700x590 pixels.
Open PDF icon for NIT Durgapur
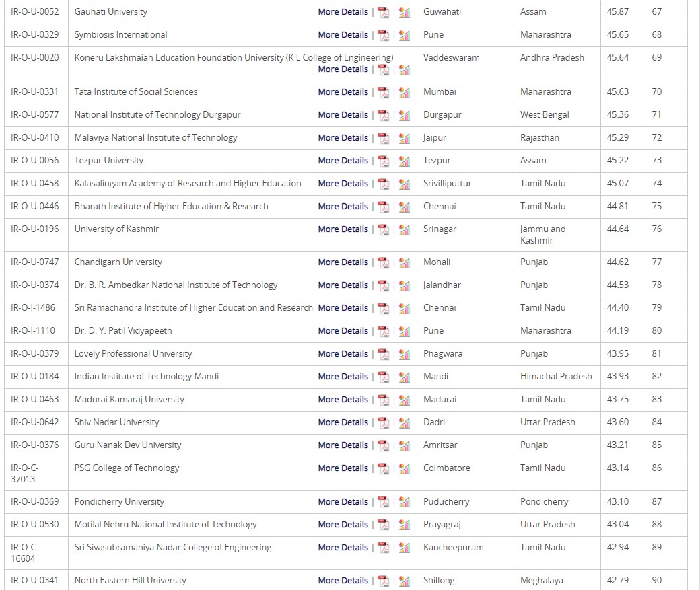[x=383, y=115]
